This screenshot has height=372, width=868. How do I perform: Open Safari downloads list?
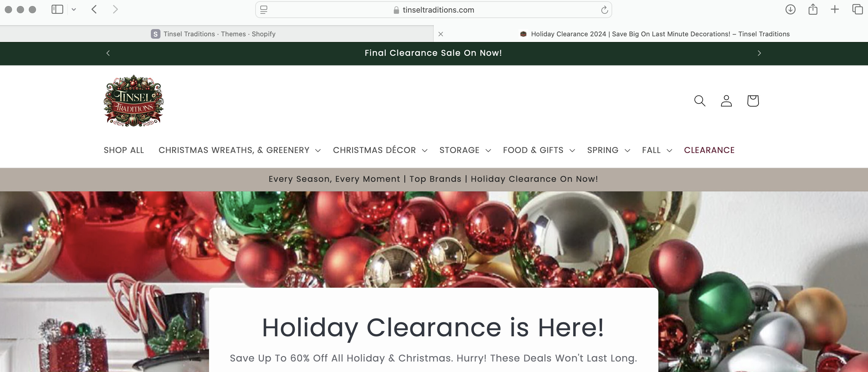point(791,9)
